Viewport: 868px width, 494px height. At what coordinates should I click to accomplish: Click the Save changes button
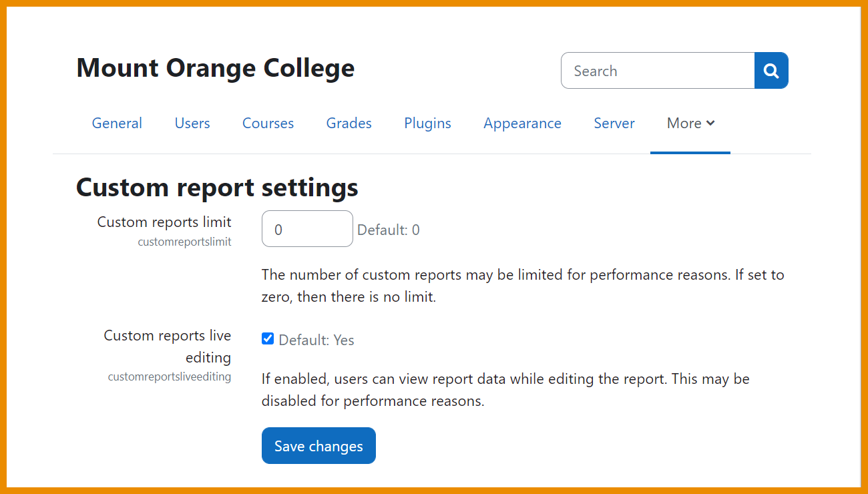point(318,445)
